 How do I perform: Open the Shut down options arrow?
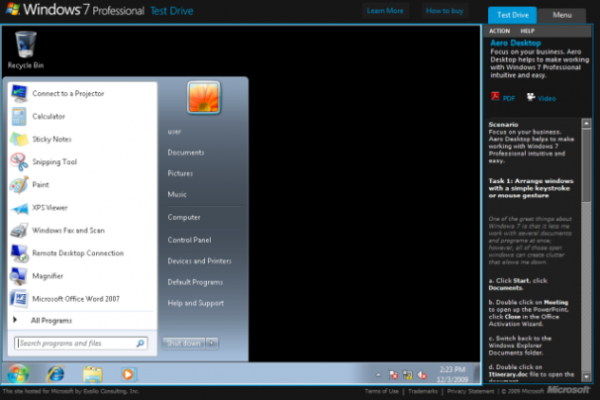click(212, 343)
